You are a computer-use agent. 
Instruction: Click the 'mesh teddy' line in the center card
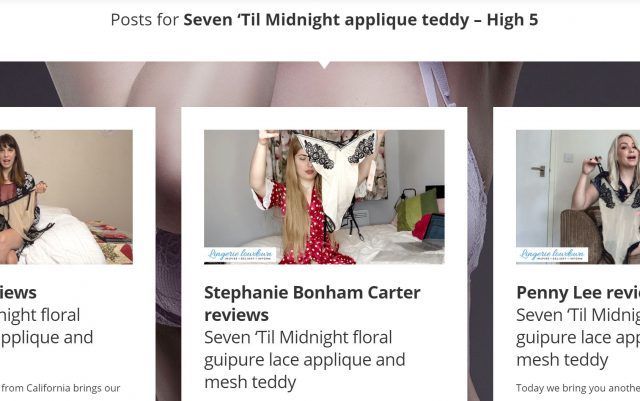(250, 383)
